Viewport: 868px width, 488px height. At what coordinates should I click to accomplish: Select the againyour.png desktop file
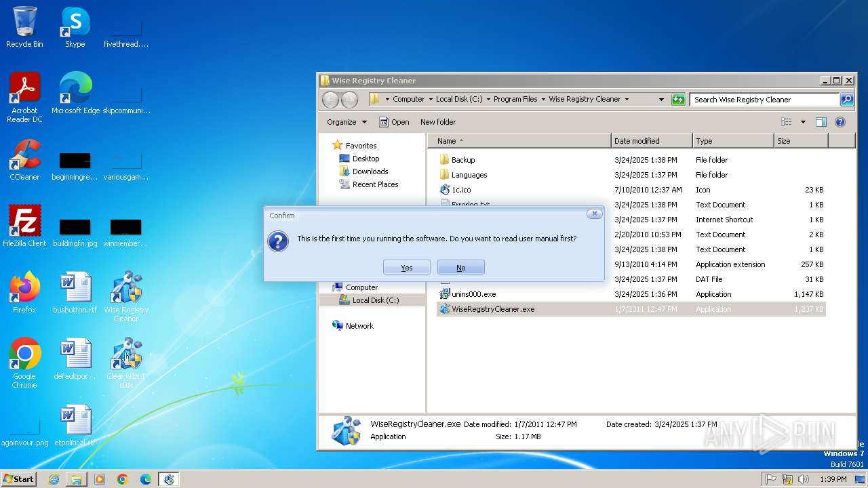[24, 434]
